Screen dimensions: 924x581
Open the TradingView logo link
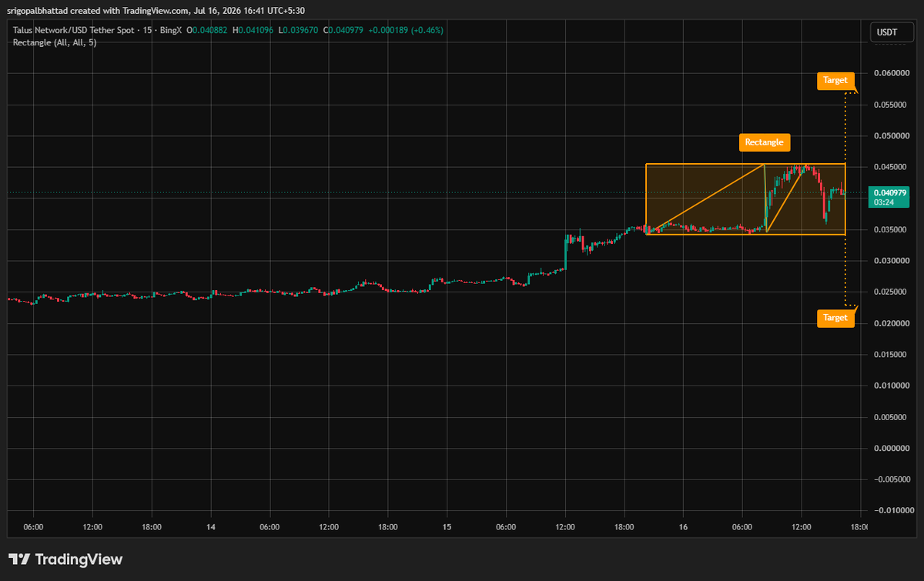[65, 559]
